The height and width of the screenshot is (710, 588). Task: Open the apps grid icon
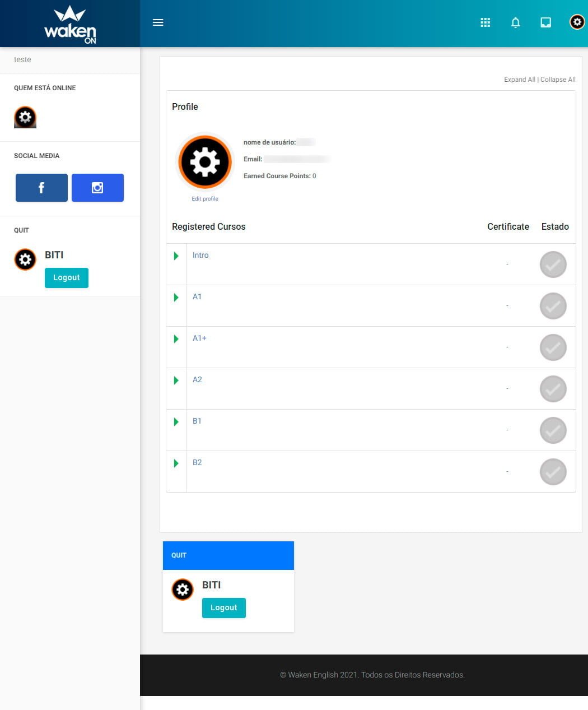486,22
